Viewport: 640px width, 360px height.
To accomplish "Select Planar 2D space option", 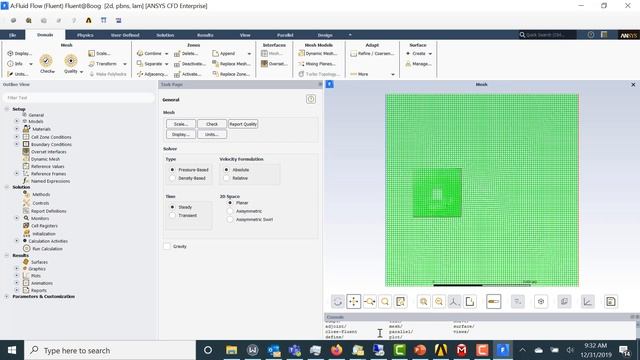I will pyautogui.click(x=238, y=203).
